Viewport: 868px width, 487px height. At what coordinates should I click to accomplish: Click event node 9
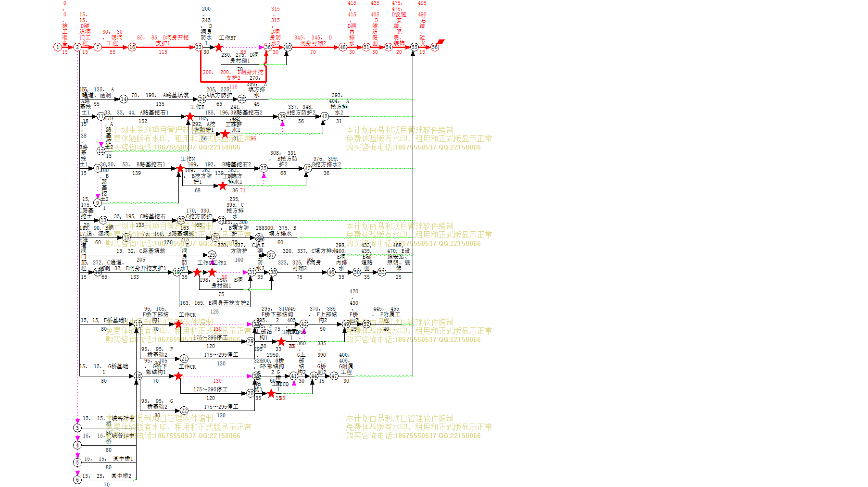[98, 203]
